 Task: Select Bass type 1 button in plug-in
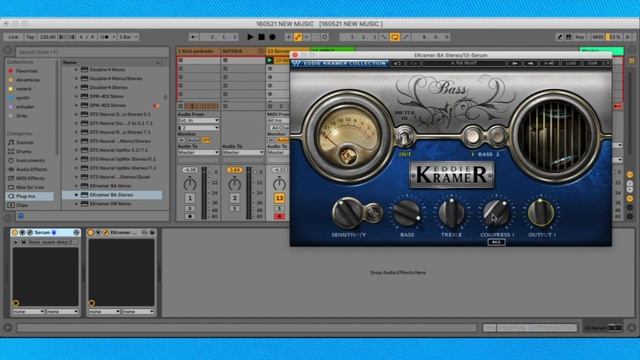pyautogui.click(x=472, y=136)
